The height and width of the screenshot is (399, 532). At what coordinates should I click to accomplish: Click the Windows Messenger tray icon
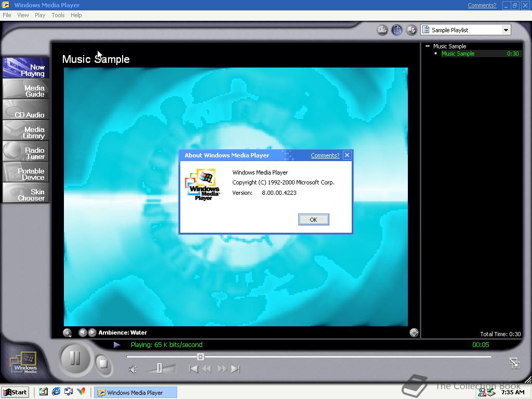tap(482, 393)
